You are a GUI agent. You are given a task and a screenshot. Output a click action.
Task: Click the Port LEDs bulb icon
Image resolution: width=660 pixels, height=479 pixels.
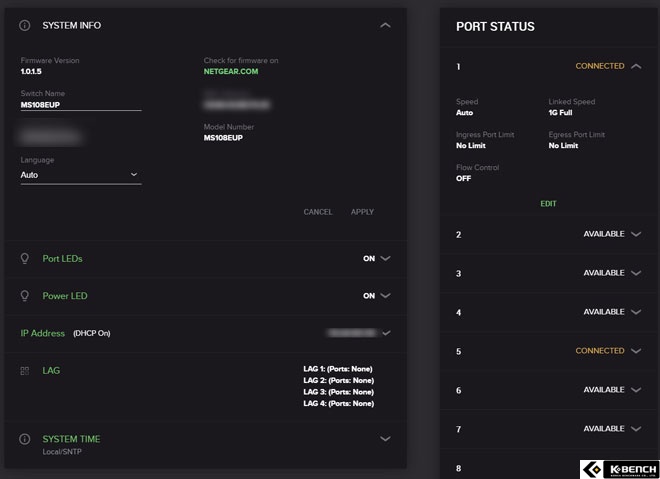[25, 258]
